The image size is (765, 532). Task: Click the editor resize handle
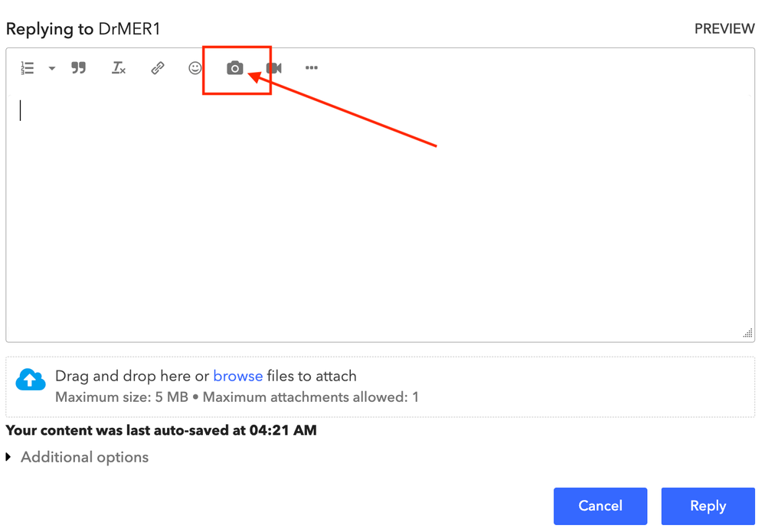coord(748,334)
